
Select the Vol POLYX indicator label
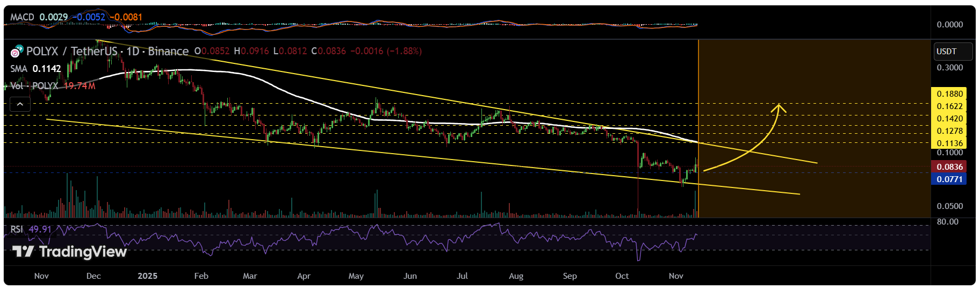coord(34,86)
